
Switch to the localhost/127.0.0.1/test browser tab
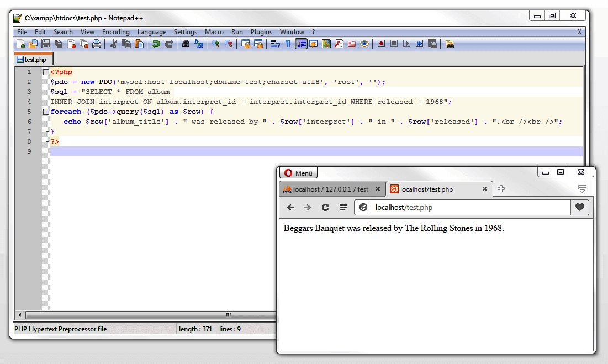329,188
